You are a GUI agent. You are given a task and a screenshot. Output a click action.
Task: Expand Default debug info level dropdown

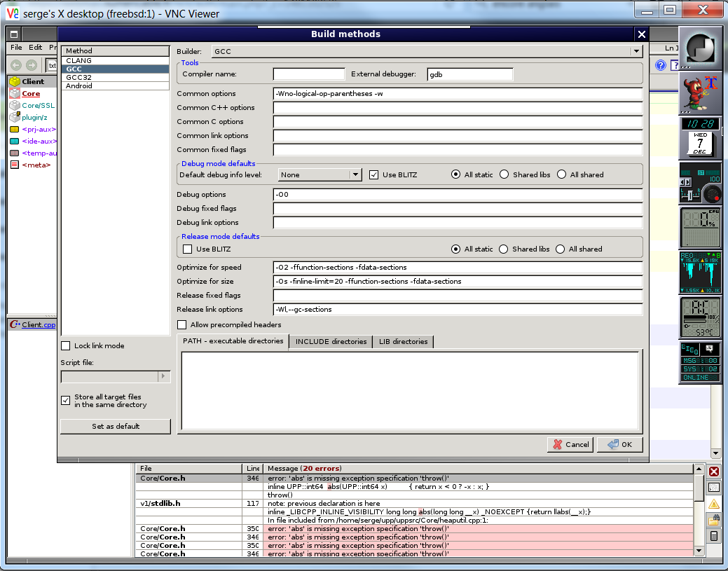[355, 174]
